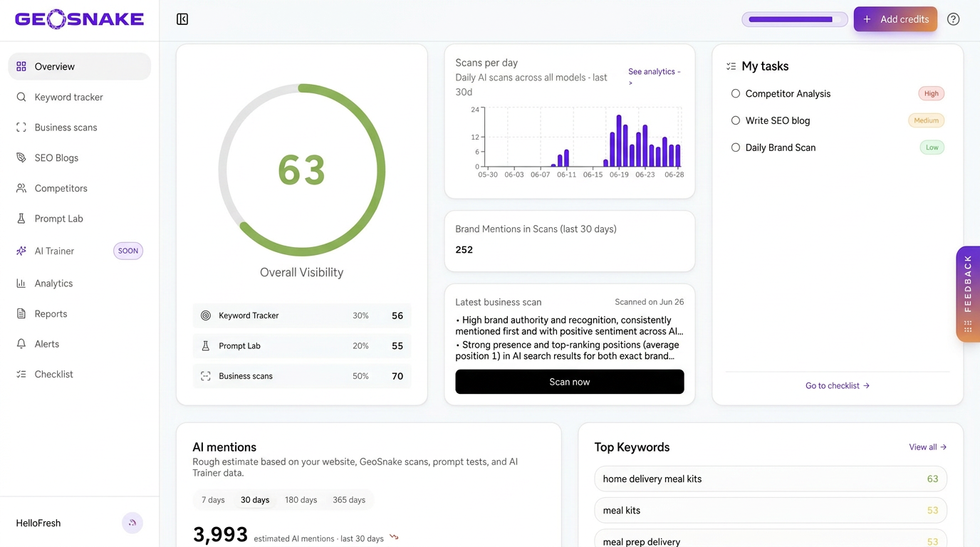Open Reports page
The height and width of the screenshot is (547, 980).
point(79,313)
